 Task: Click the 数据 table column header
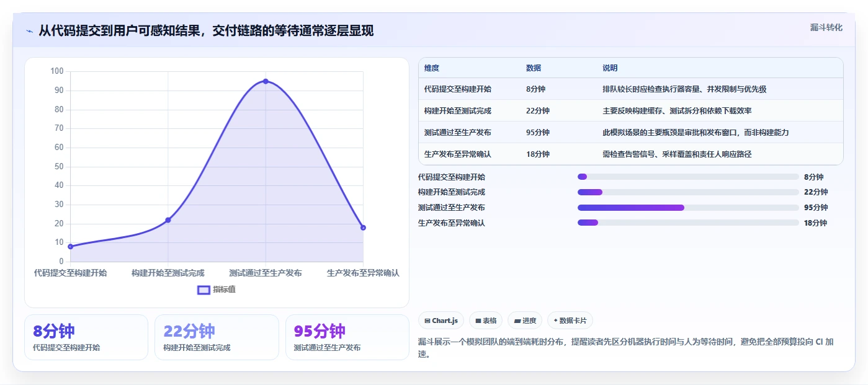[534, 68]
